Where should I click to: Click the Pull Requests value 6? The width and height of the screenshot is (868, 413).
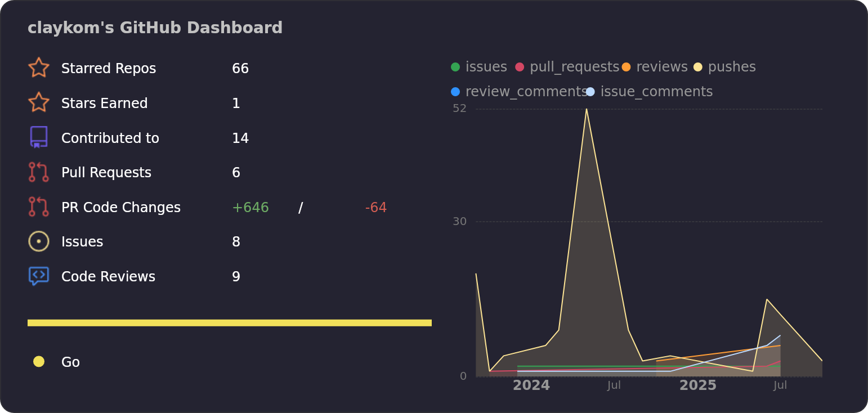pyautogui.click(x=236, y=173)
